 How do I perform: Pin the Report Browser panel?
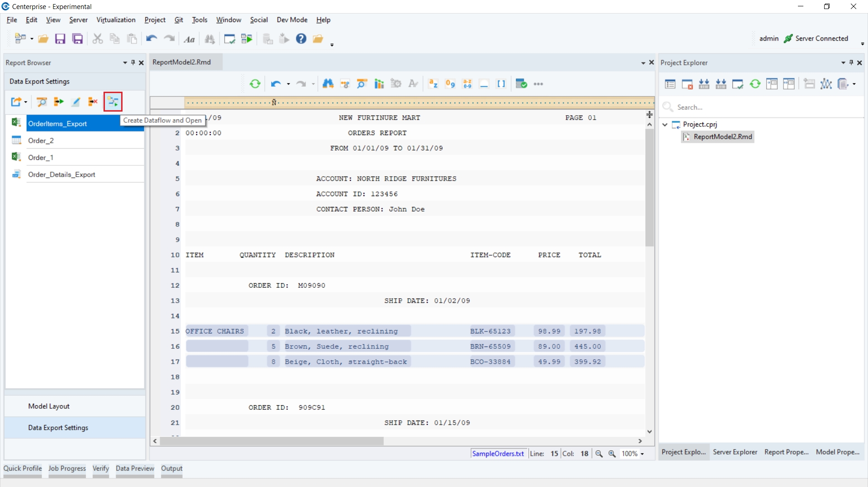pyautogui.click(x=133, y=63)
